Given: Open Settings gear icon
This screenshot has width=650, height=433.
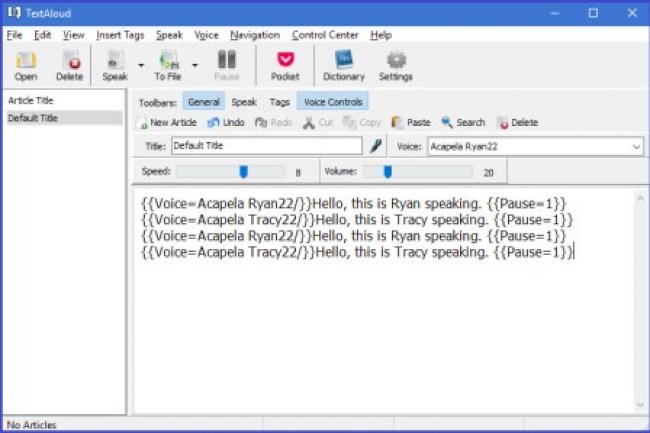Looking at the screenshot, I should point(396,64).
